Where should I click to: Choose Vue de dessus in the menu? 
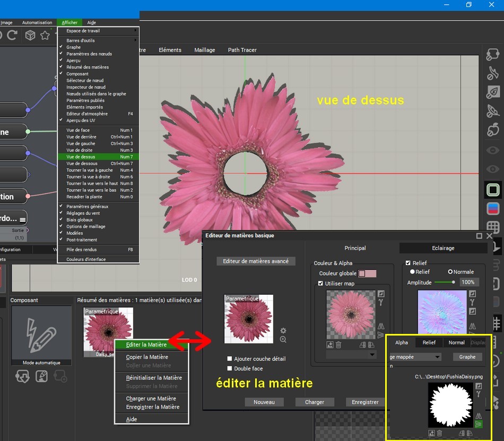[98, 157]
